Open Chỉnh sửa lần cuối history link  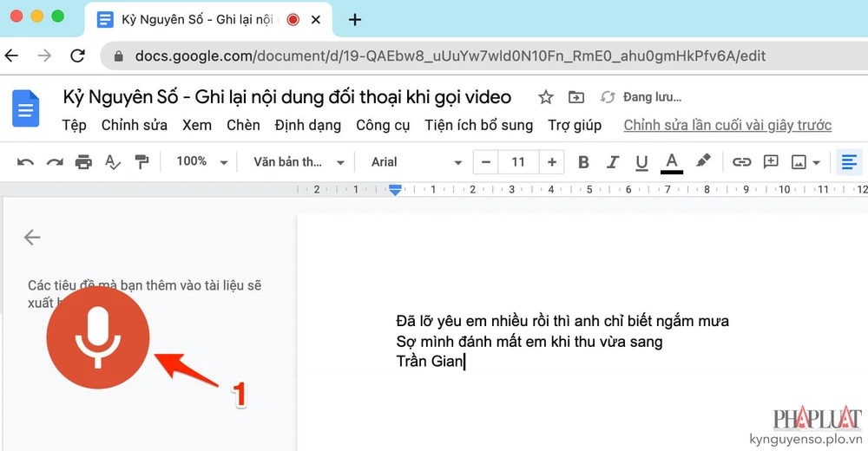pos(727,125)
